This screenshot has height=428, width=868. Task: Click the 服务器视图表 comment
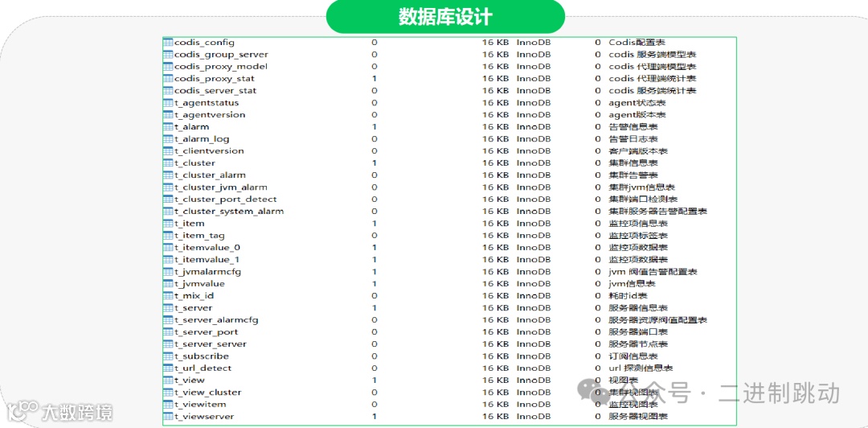coord(638,417)
